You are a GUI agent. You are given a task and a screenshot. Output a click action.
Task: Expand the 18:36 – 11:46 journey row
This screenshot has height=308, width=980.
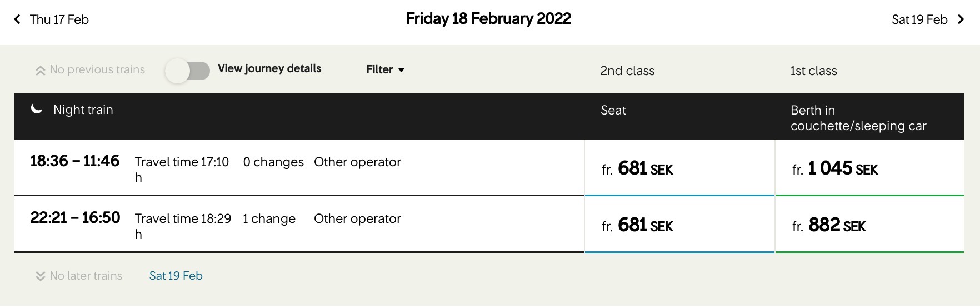click(x=299, y=167)
